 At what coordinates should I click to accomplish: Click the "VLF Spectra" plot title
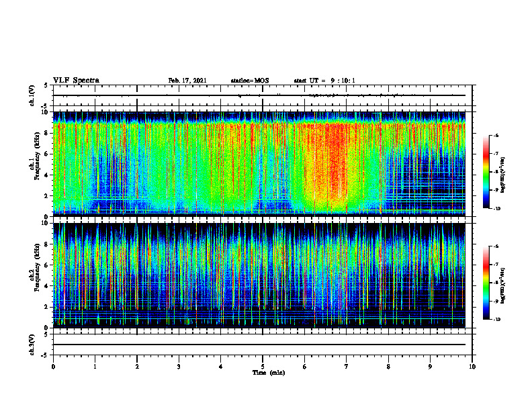point(76,81)
